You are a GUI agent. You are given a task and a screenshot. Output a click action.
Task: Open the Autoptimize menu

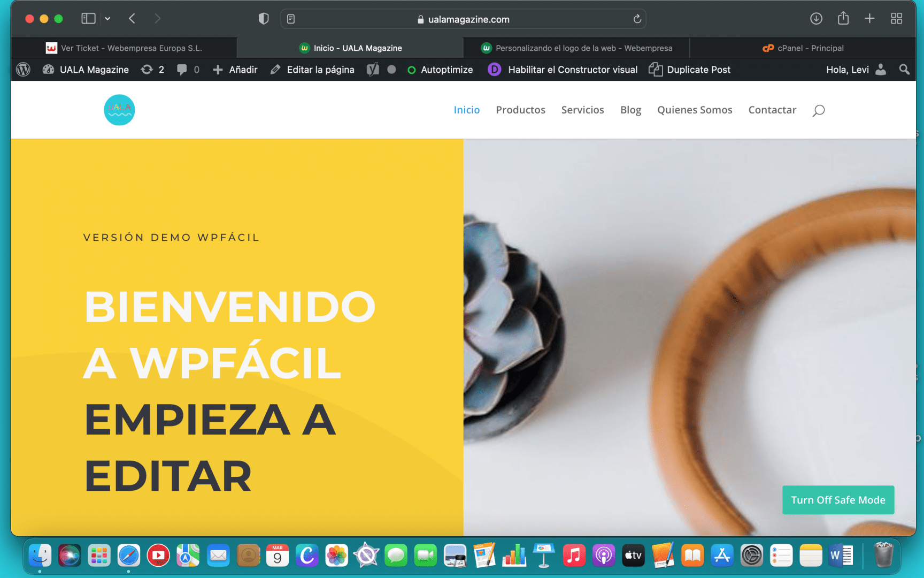pyautogui.click(x=440, y=70)
